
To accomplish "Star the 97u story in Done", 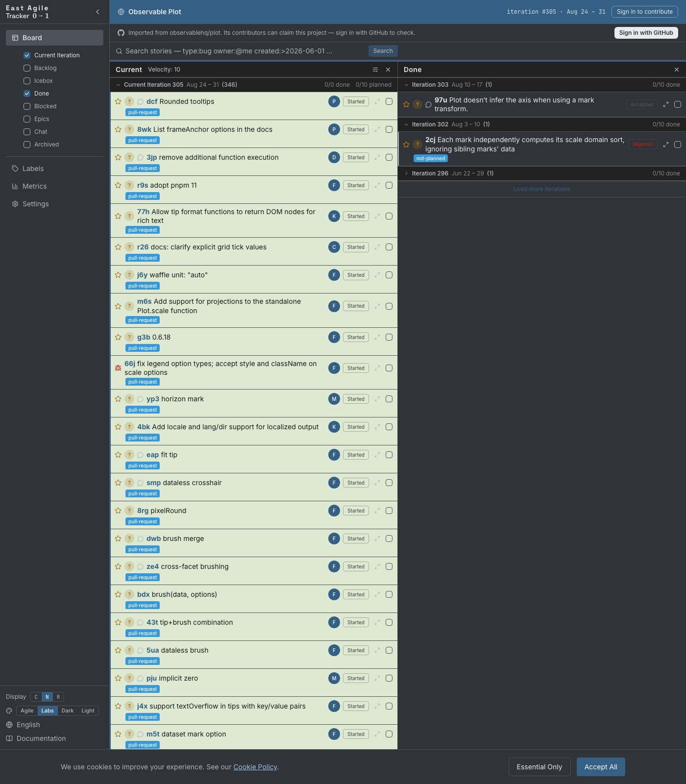I will pyautogui.click(x=406, y=104).
